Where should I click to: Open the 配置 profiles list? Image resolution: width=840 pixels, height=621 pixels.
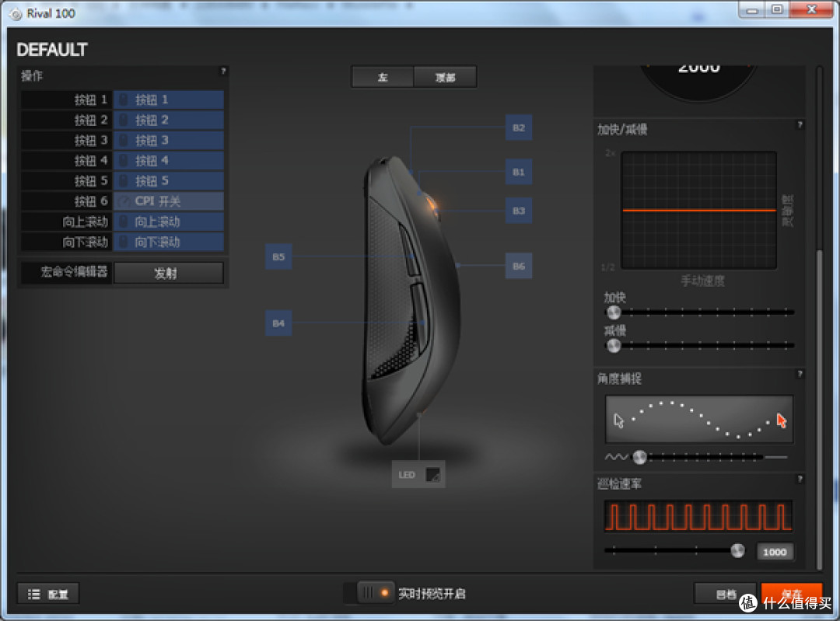[x=48, y=594]
